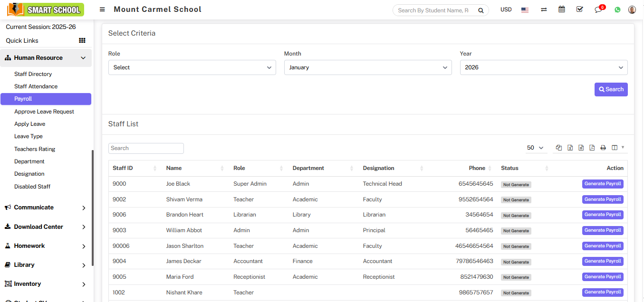Export staff list as CSV file
The width and height of the screenshot is (644, 302).
point(581,148)
